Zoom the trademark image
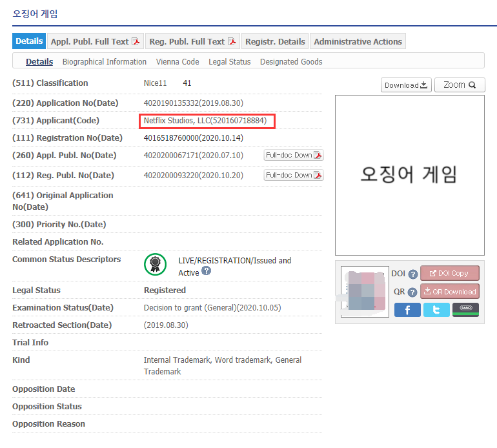Image resolution: width=497 pixels, height=448 pixels. [x=460, y=85]
